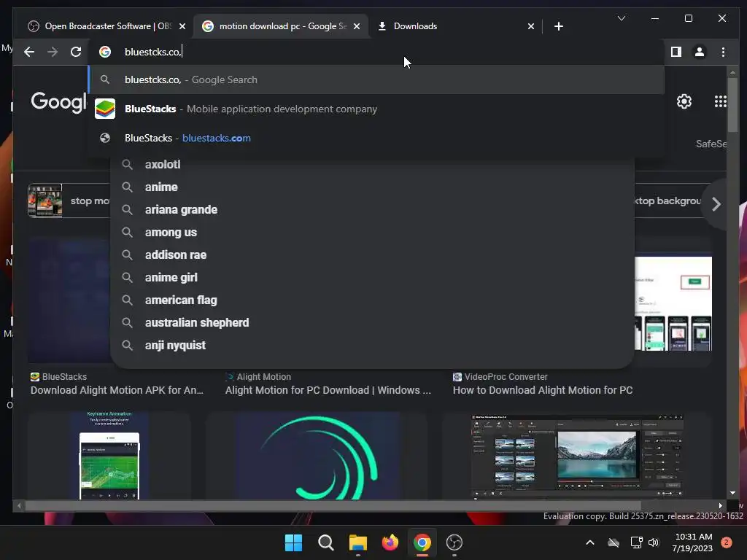Open the network status tray icon
Image resolution: width=747 pixels, height=560 pixels.
tap(636, 542)
